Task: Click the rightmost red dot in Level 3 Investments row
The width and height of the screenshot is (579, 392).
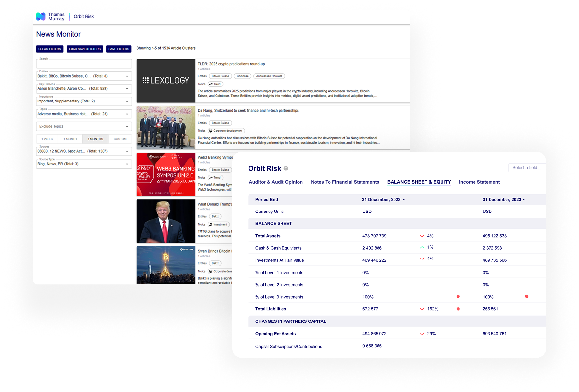Action: pyautogui.click(x=527, y=297)
